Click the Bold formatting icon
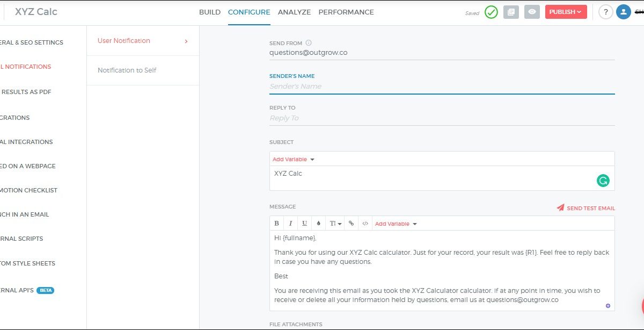This screenshot has height=330, width=644. [277, 224]
